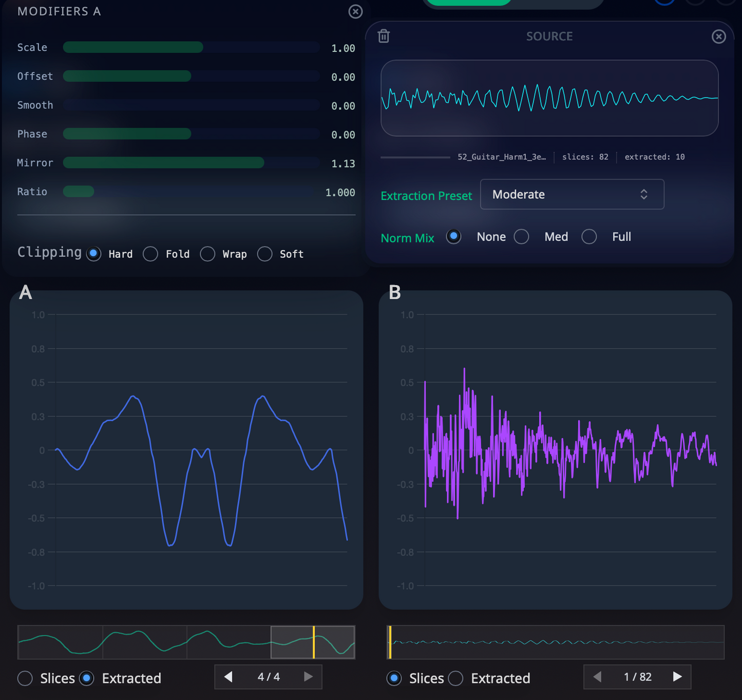The height and width of the screenshot is (700, 742).
Task: Click the Ratio value field 1.000
Action: (340, 193)
